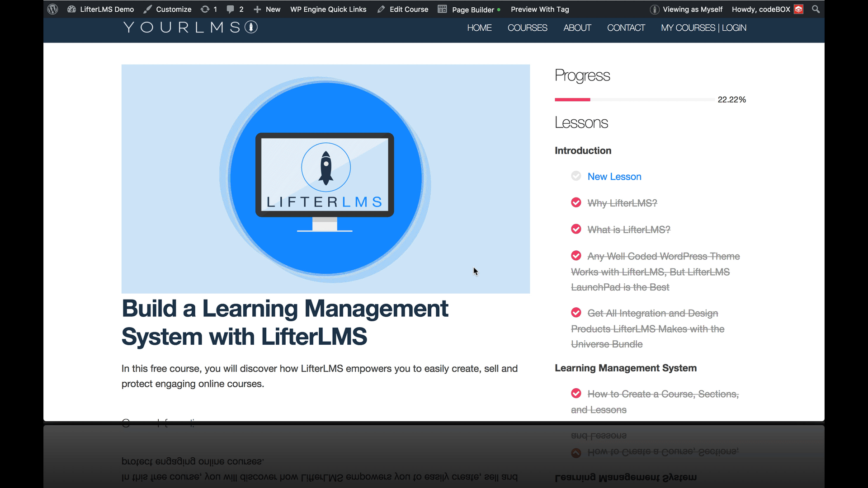Open LifterLMS Demo site menu
The width and height of the screenshot is (868, 488).
(x=107, y=9)
